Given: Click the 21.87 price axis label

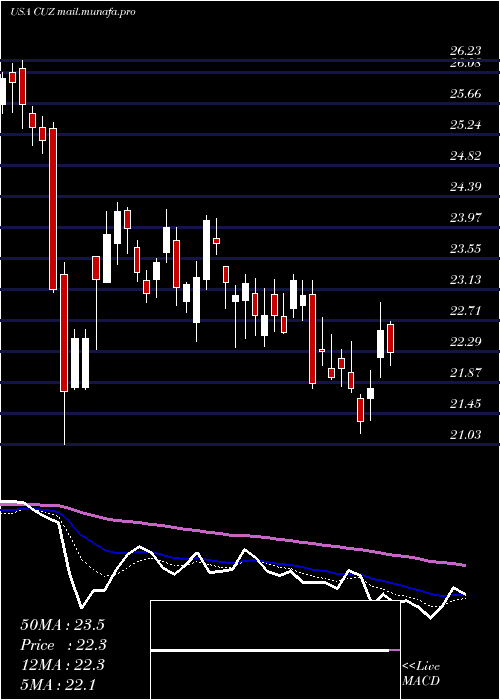Looking at the screenshot, I should [x=465, y=373].
